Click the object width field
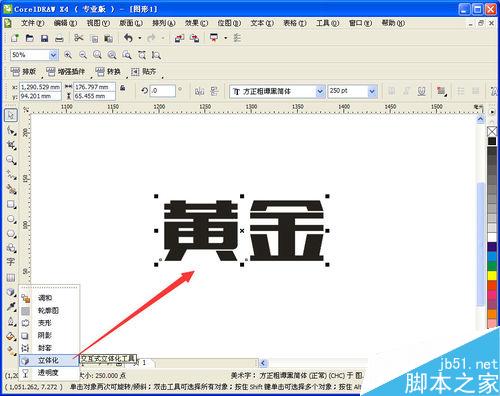 [x=94, y=87]
